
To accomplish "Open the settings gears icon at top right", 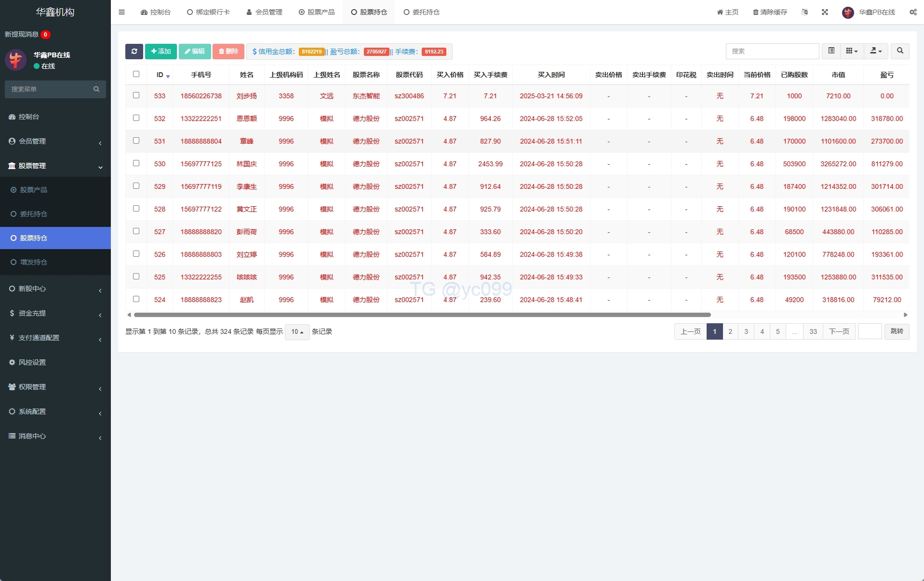I will [913, 12].
